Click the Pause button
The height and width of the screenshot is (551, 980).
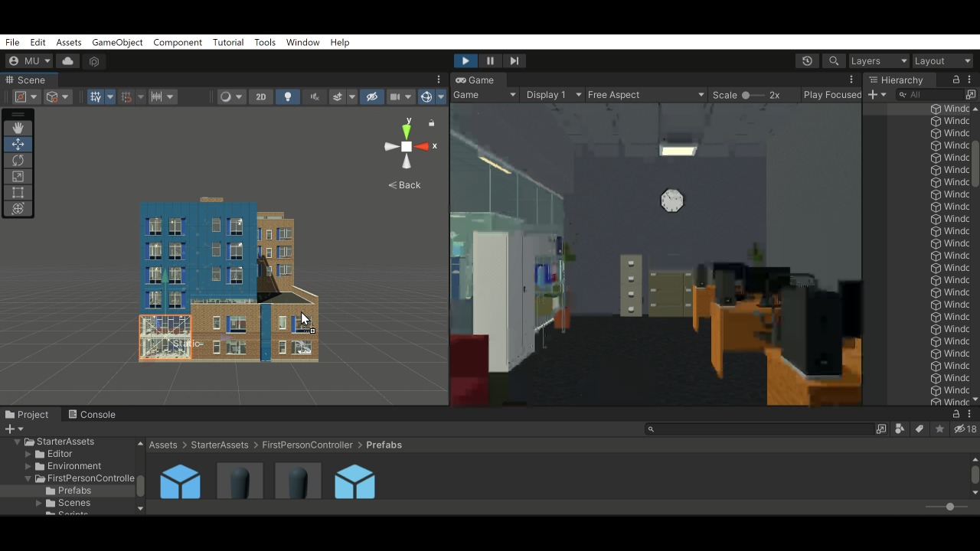pos(490,60)
